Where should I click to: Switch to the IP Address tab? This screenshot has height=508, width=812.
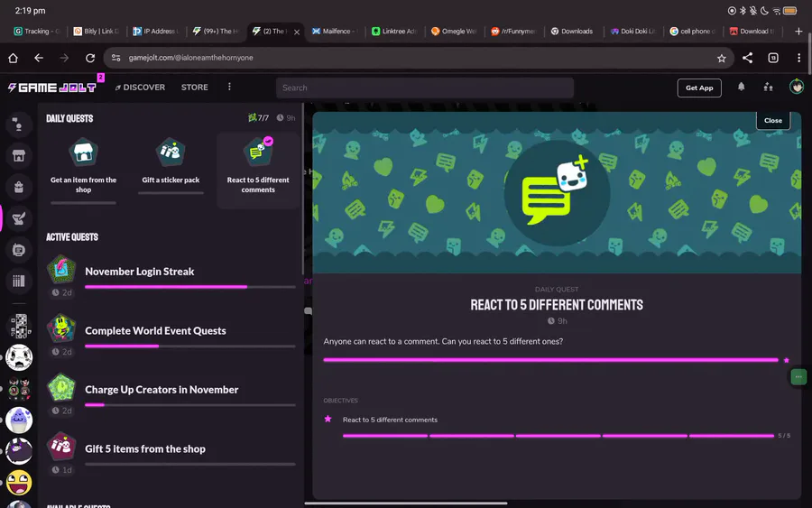click(156, 32)
